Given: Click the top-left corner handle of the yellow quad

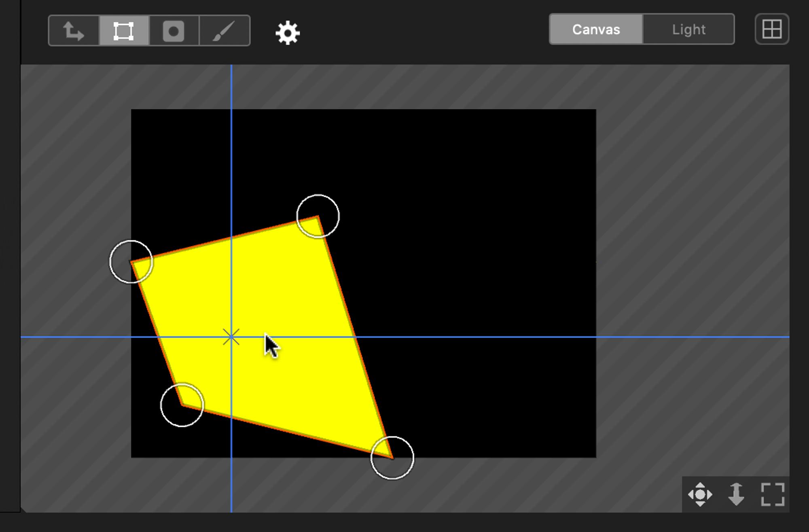Looking at the screenshot, I should [x=131, y=262].
